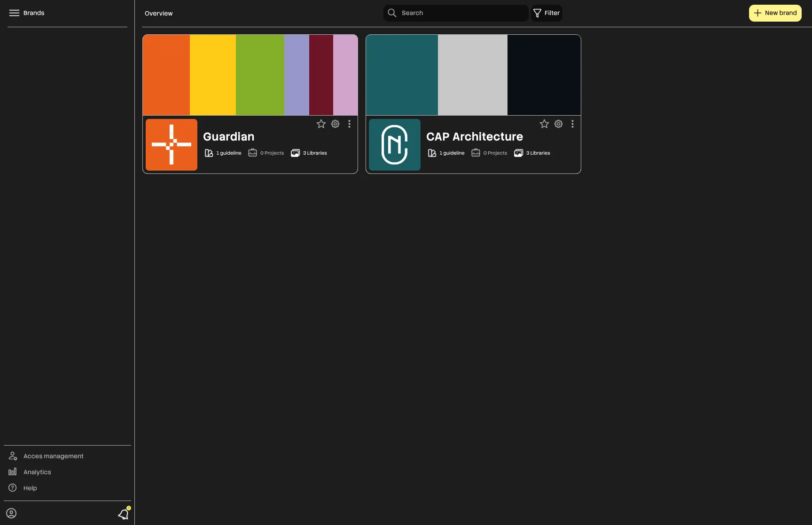The height and width of the screenshot is (525, 812).
Task: Select Guardian's lavender blue color swatch
Action: (x=297, y=75)
